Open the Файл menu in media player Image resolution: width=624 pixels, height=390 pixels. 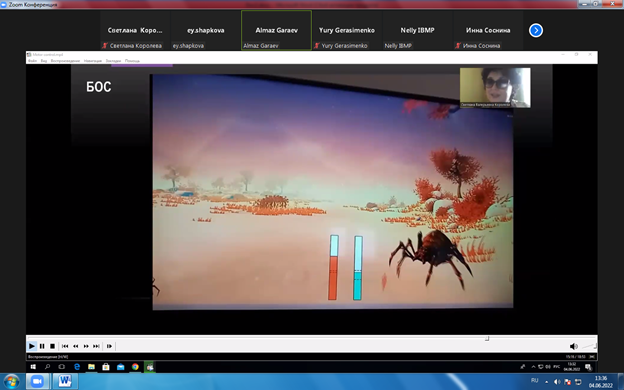click(x=33, y=61)
